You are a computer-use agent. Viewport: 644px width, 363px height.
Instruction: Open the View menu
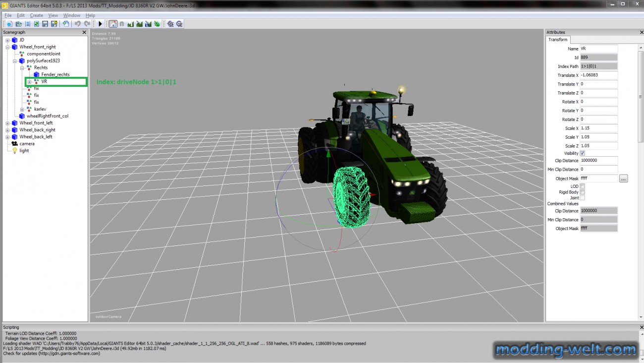coord(53,15)
